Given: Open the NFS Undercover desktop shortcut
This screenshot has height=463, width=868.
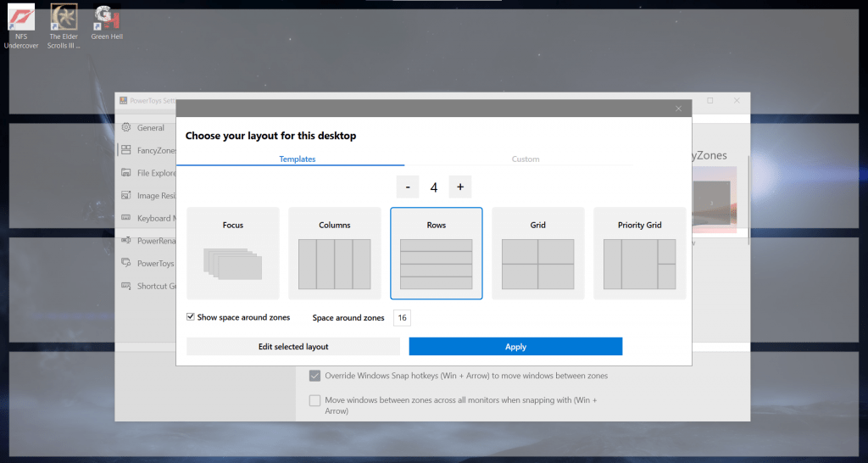Looking at the screenshot, I should (21, 17).
